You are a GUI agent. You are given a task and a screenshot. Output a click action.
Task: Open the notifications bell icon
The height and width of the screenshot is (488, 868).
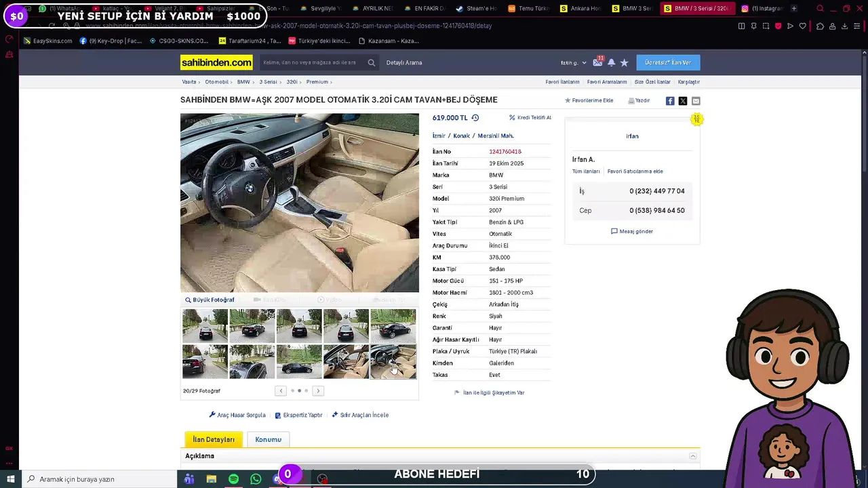click(x=611, y=62)
